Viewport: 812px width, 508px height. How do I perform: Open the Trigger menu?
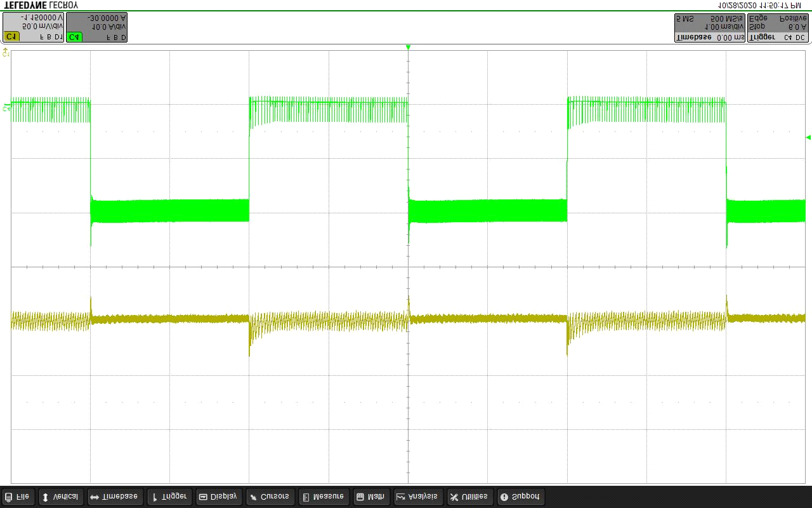coord(169,497)
